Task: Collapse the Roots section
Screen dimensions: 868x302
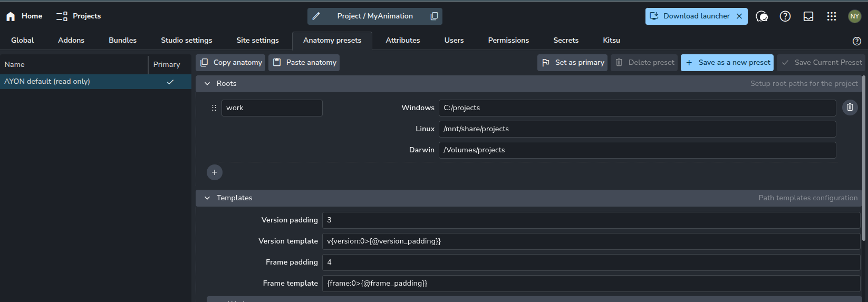Action: [x=207, y=84]
